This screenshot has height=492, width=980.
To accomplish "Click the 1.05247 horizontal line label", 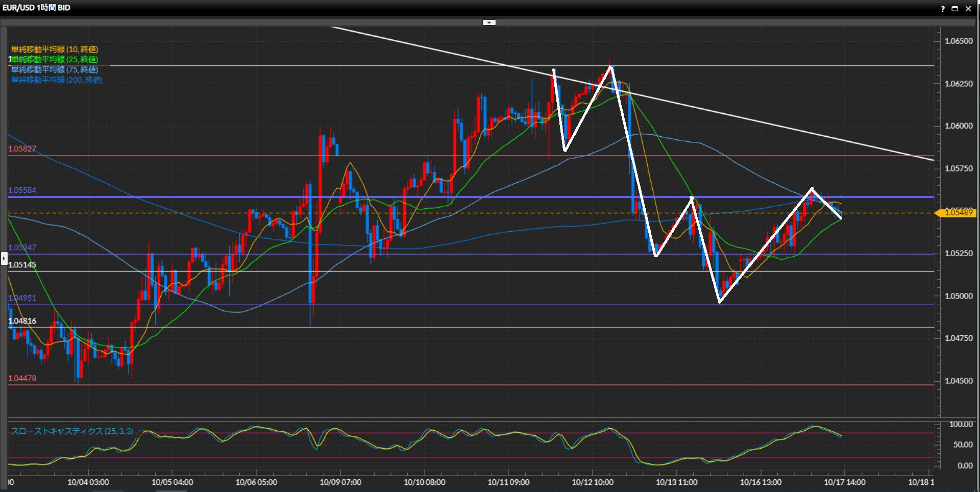I will click(x=22, y=248).
